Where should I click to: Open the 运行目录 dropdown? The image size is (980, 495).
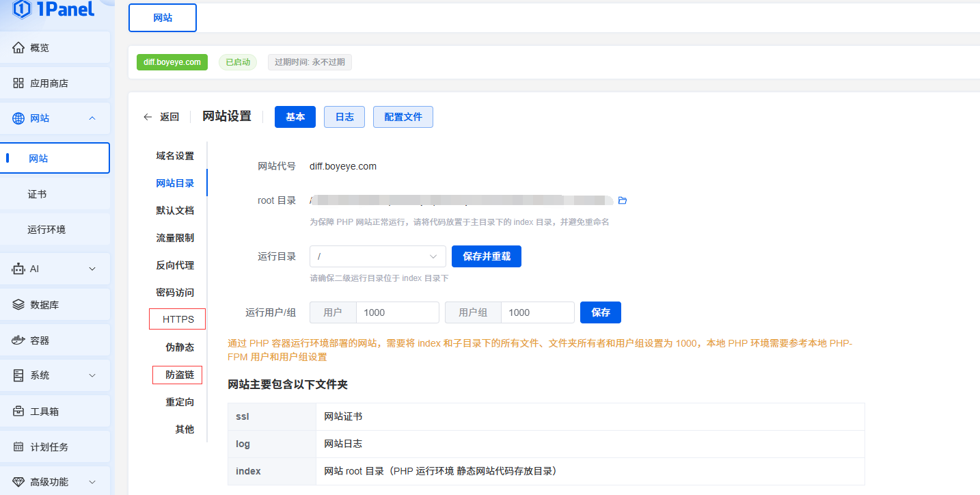pyautogui.click(x=378, y=256)
